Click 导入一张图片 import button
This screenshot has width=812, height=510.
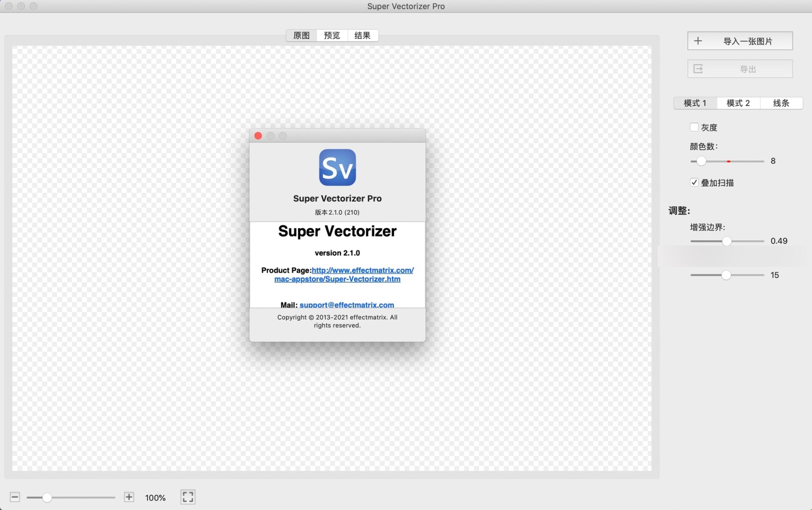point(740,41)
